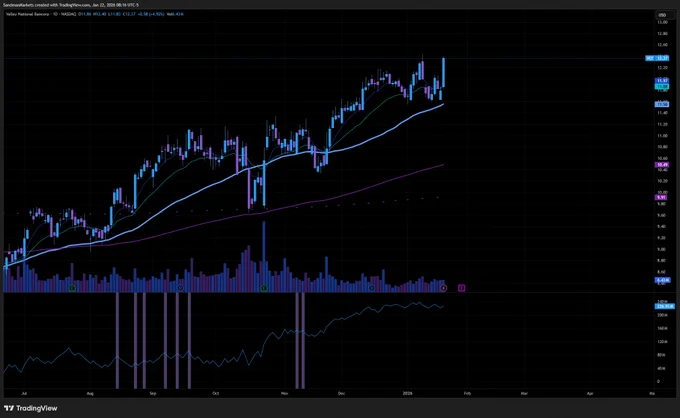Click the 11.56 moving average label
The height and width of the screenshot is (418, 680).
662,104
